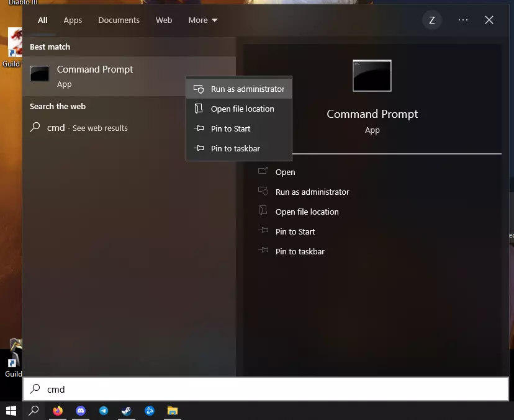Click Open file location in right details pane
The height and width of the screenshot is (420, 514).
[x=307, y=212]
